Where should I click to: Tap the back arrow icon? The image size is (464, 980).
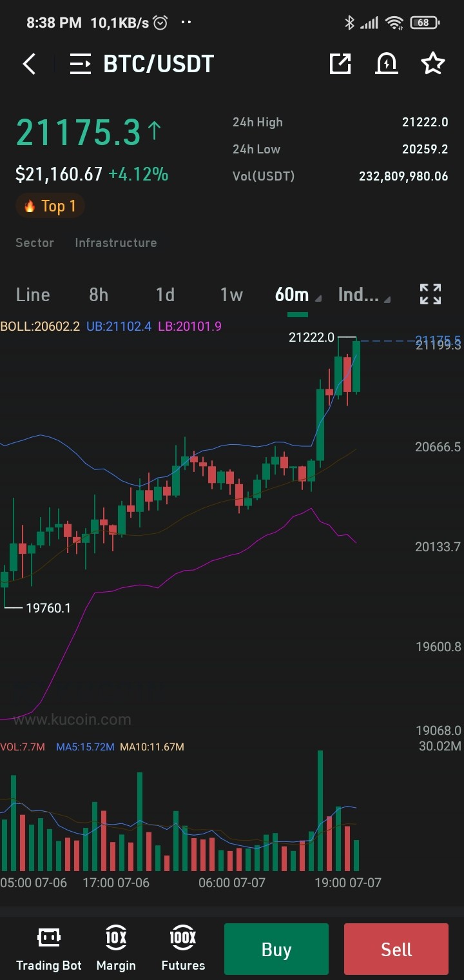tap(30, 64)
